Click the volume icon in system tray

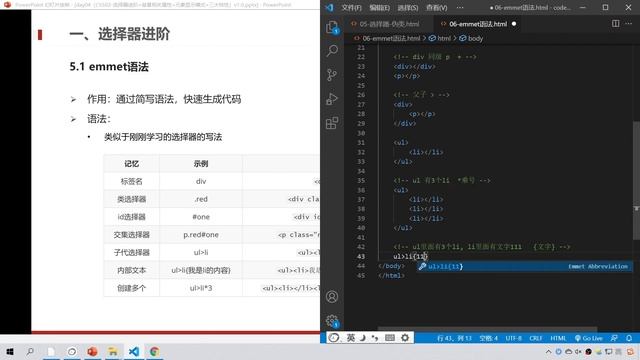[x=578, y=351]
